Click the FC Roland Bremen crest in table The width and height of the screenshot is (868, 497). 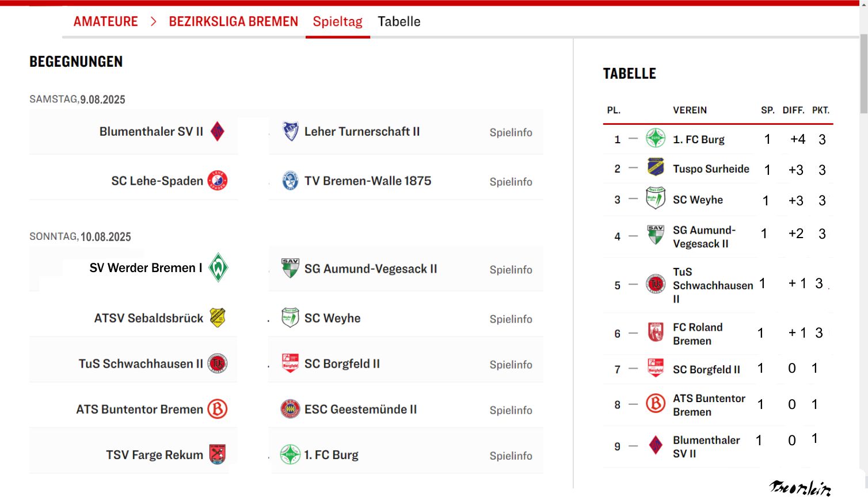(656, 332)
